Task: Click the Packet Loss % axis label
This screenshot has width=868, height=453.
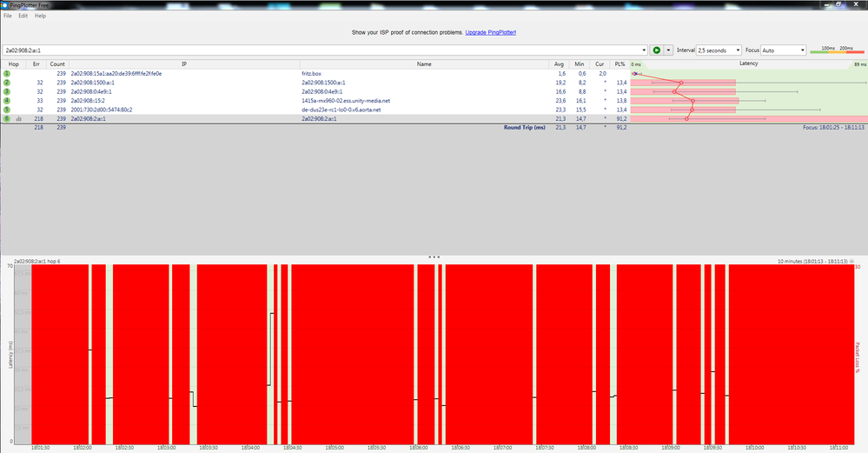Action: click(858, 357)
